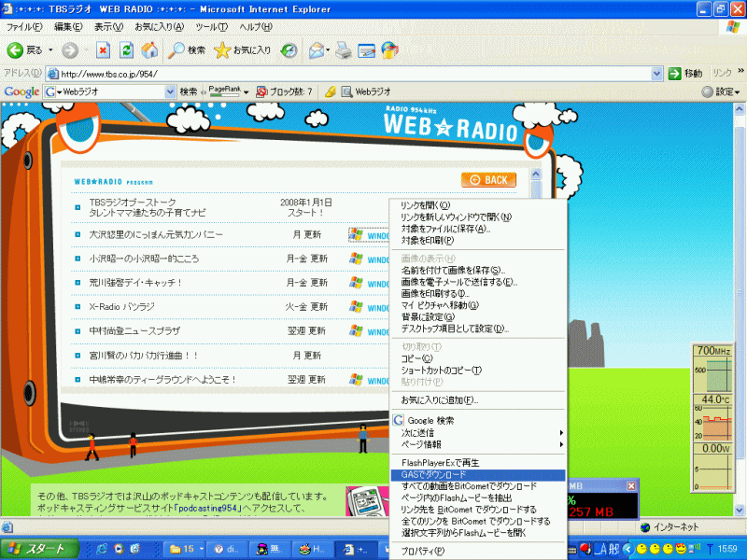Viewport: 747px width, 560px height.
Task: Click the Messenger icon in IE toolbar
Action: tap(389, 50)
